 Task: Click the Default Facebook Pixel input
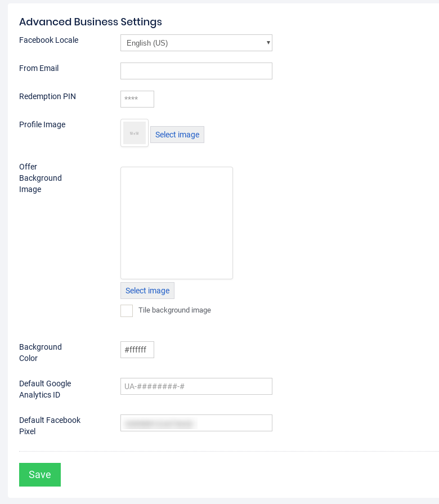point(196,423)
